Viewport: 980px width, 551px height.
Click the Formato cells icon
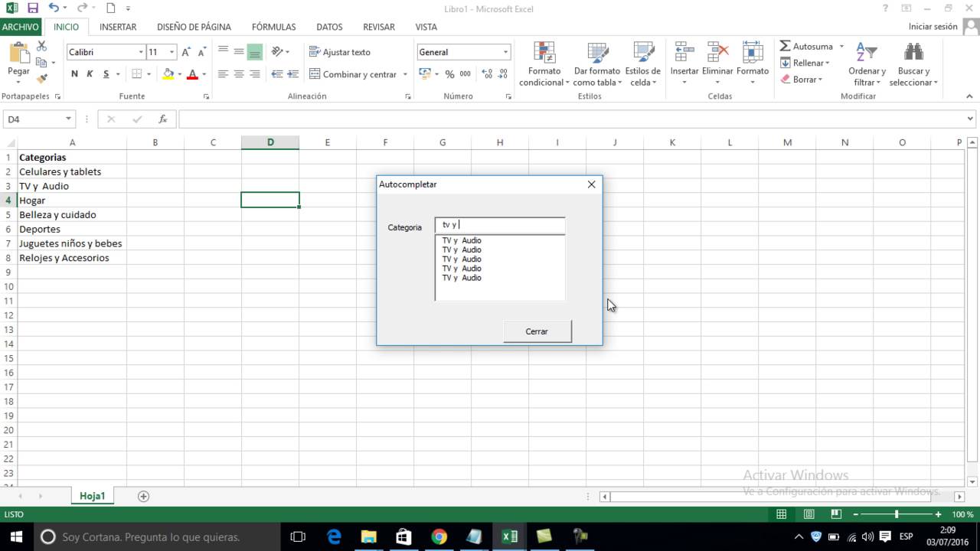753,52
